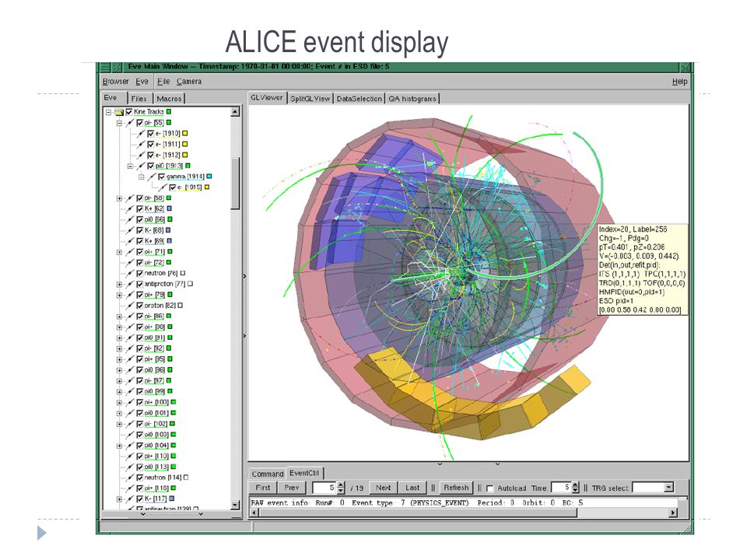Collapse the pi- [55] node
This screenshot has height=560, width=747.
tap(119, 123)
